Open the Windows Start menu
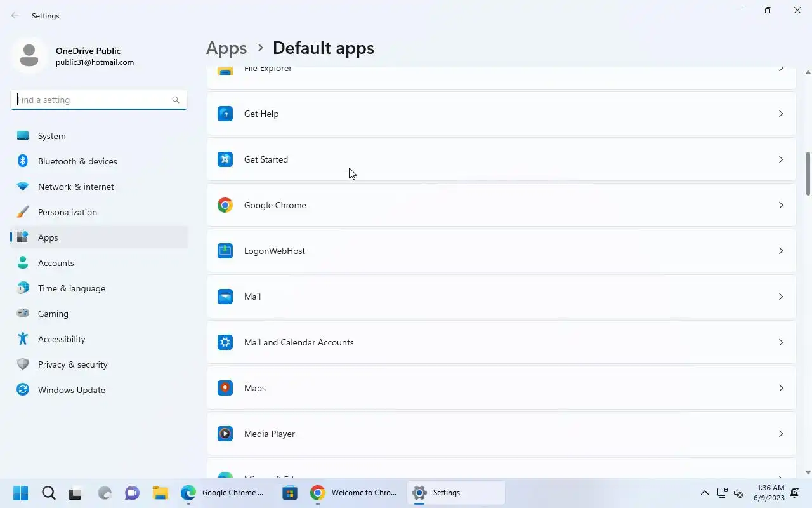This screenshot has height=508, width=812. (20, 493)
